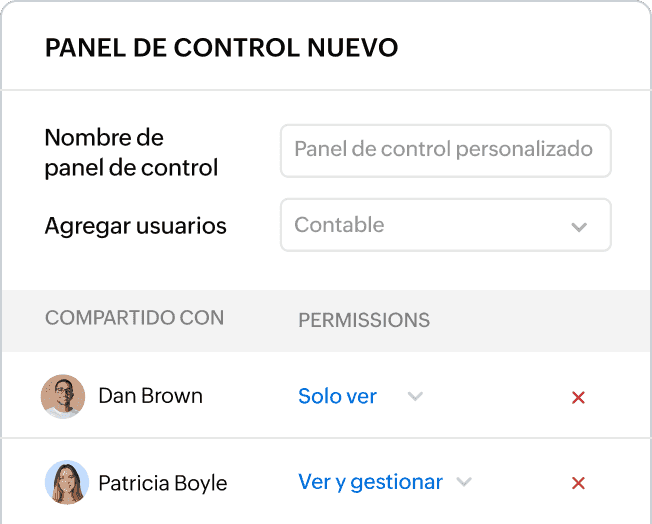Expand the Contable dropdown arrow
This screenshot has height=524, width=652.
579,227
